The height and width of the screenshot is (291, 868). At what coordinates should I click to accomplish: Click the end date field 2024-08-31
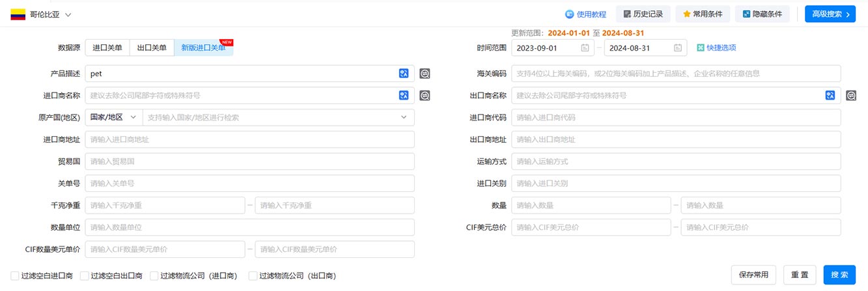click(x=645, y=48)
